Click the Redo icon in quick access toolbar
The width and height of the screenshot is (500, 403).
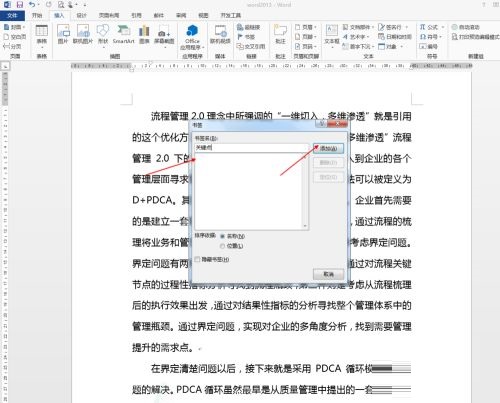tap(49, 5)
